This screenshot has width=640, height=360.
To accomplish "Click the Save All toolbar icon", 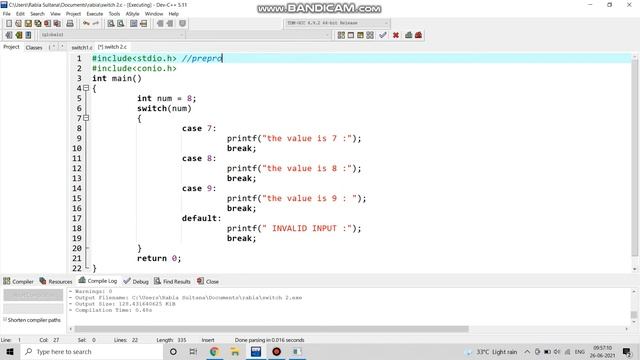I will [38, 24].
